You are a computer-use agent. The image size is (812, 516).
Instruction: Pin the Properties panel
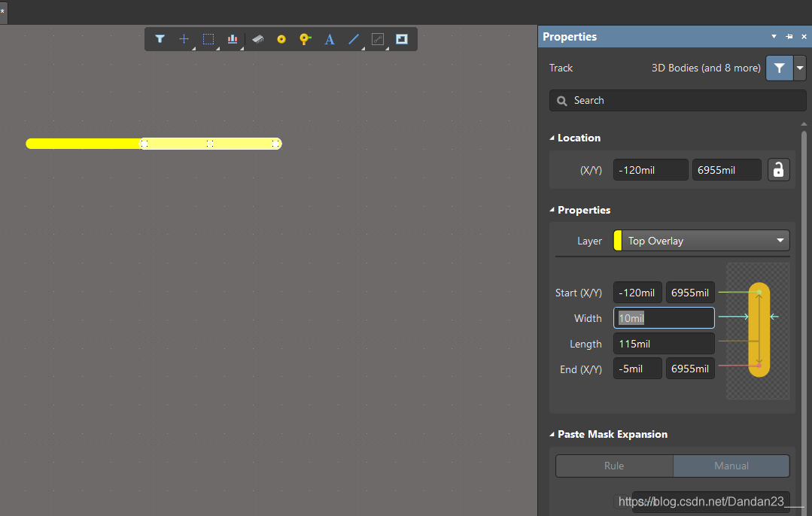click(789, 37)
